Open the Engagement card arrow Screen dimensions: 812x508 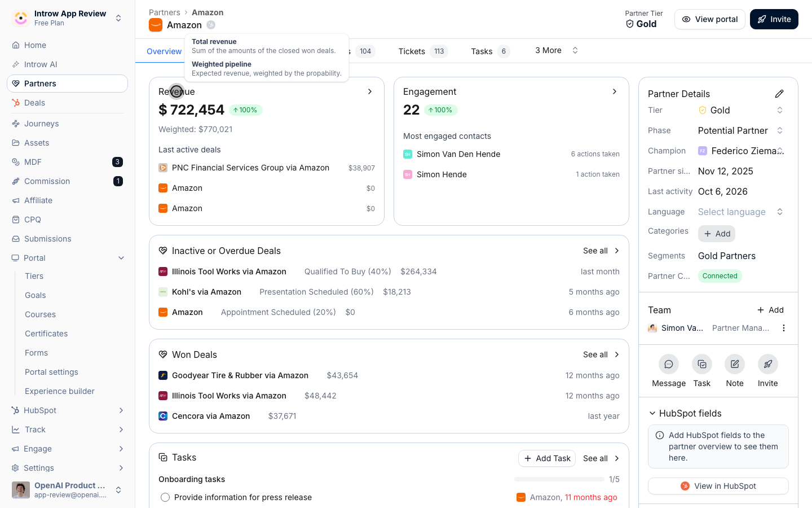tap(615, 91)
